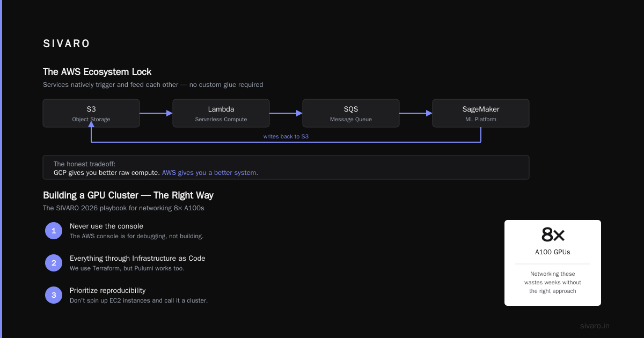This screenshot has width=644, height=338.
Task: Click 'Networking these wastes weeks' caption
Action: point(553,282)
